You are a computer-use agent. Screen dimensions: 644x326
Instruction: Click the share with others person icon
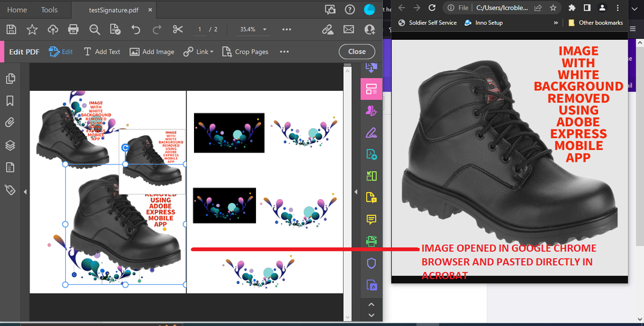point(369,29)
